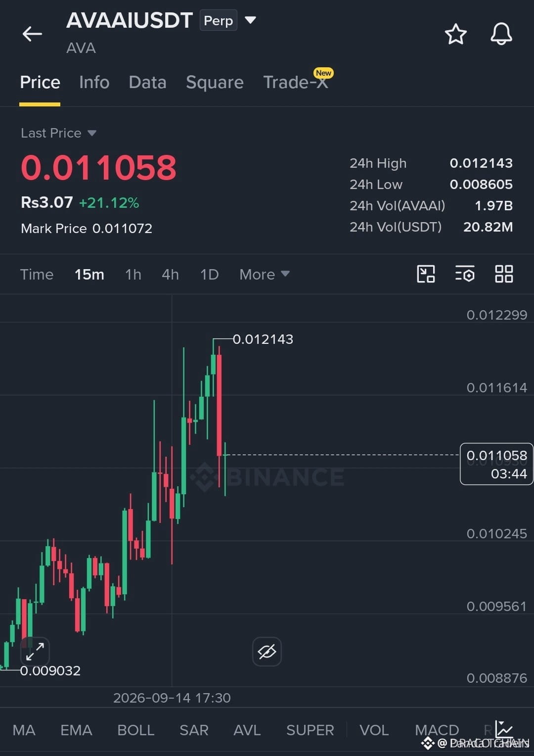Toggle chart visibility with crossed-eye icon
The image size is (534, 756).
click(x=267, y=652)
